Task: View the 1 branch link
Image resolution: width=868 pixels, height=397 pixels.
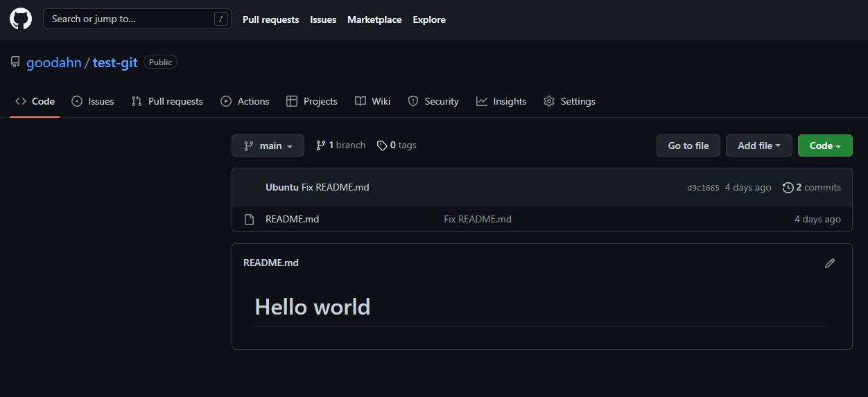Action: pyautogui.click(x=340, y=145)
